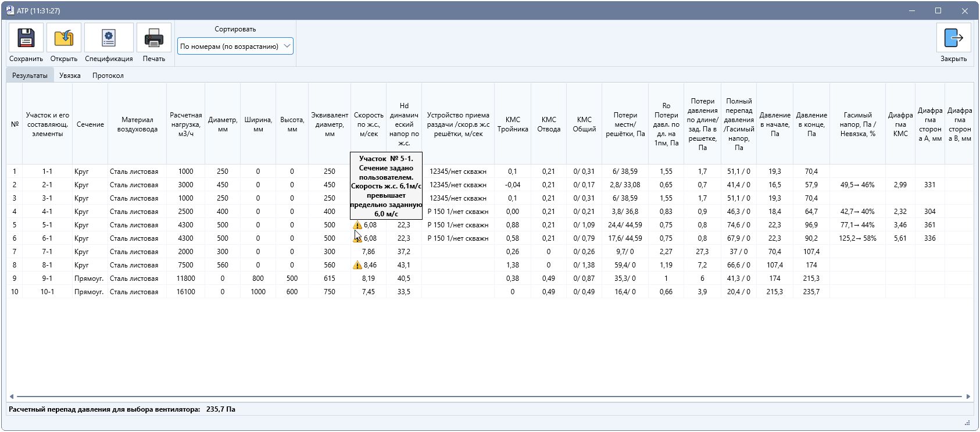Click warning icon in row 8-1 speed cell
The image size is (980, 432).
[357, 265]
